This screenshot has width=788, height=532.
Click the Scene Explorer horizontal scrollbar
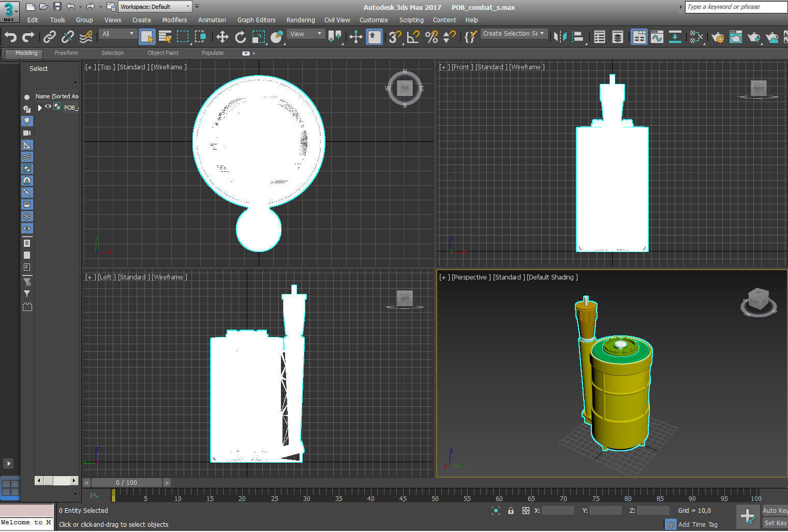pos(57,481)
